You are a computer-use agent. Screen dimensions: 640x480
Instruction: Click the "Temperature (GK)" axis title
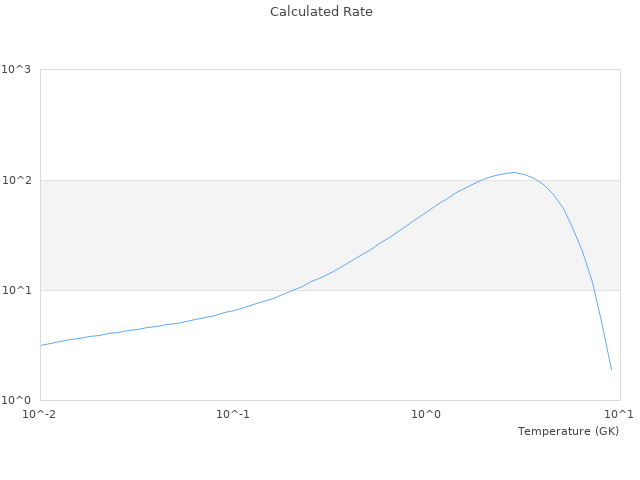[x=568, y=431]
